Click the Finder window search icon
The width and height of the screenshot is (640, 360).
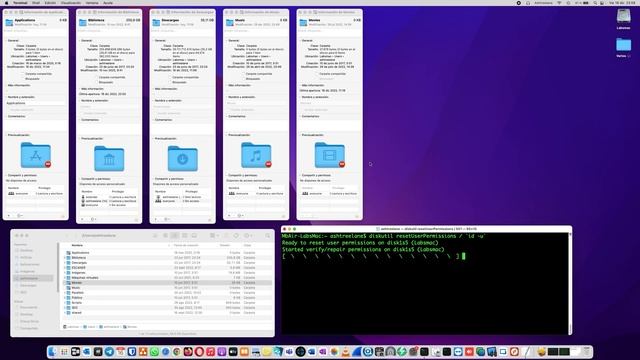268,236
